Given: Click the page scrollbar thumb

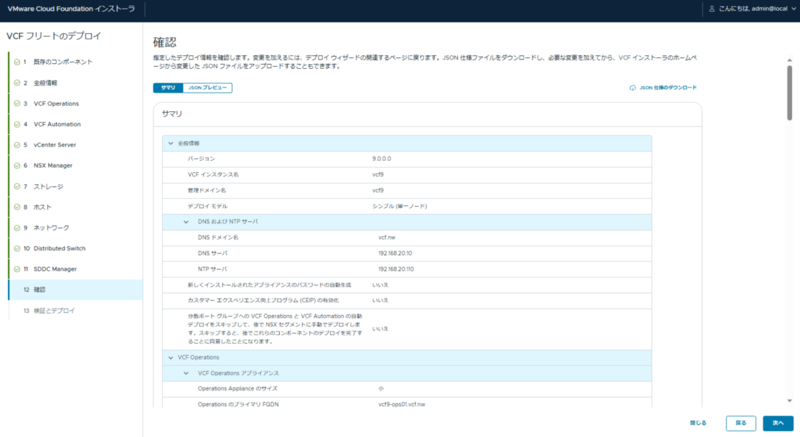Looking at the screenshot, I should (789, 93).
